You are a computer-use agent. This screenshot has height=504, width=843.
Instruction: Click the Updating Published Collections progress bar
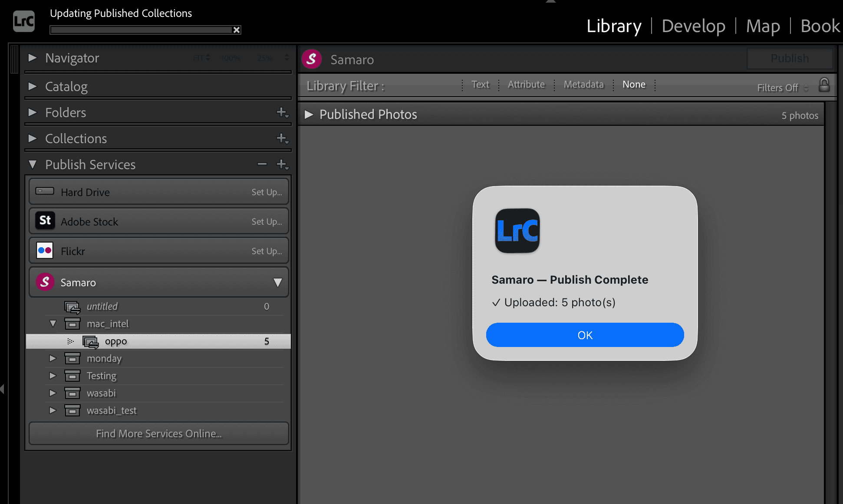pos(142,30)
